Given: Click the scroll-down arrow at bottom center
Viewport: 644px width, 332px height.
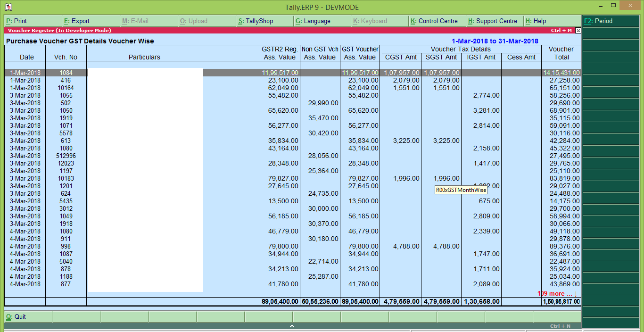Looking at the screenshot, I should [292, 325].
